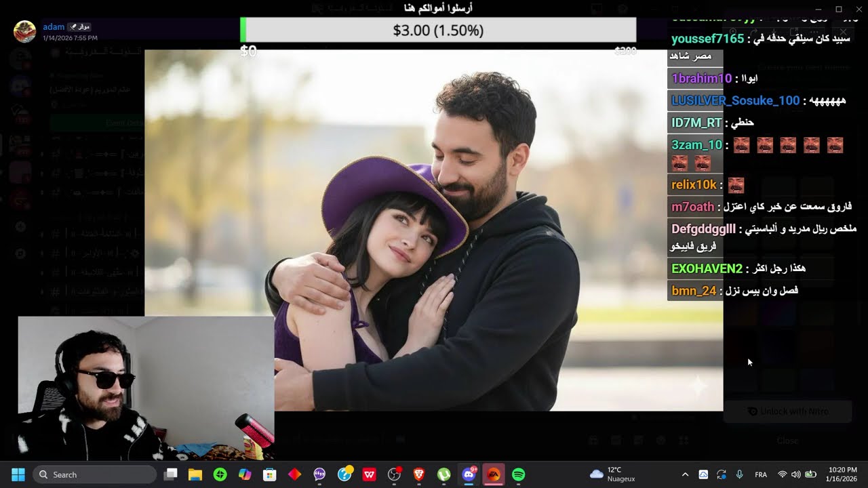Image resolution: width=868 pixels, height=488 pixels.
Task: Switch to Discord in the taskbar
Action: click(x=469, y=474)
